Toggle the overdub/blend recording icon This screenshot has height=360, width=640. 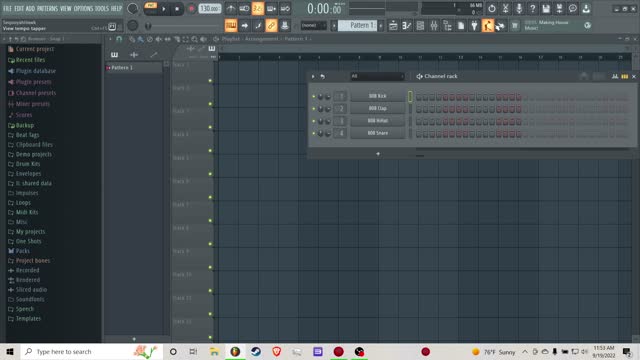point(271,8)
